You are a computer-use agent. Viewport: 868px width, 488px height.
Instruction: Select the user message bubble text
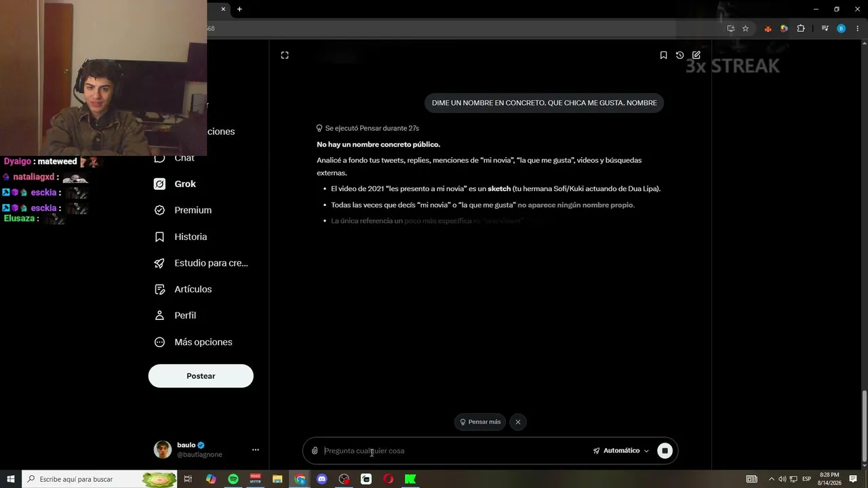(x=544, y=103)
